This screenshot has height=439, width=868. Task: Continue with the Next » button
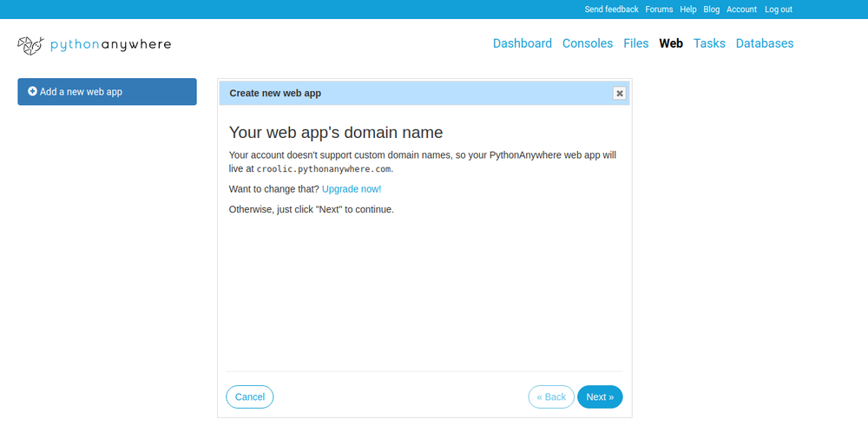coord(600,397)
